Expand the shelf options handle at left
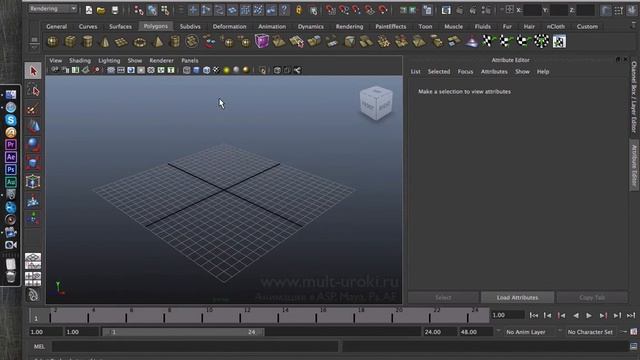640x360 pixels. click(34, 42)
